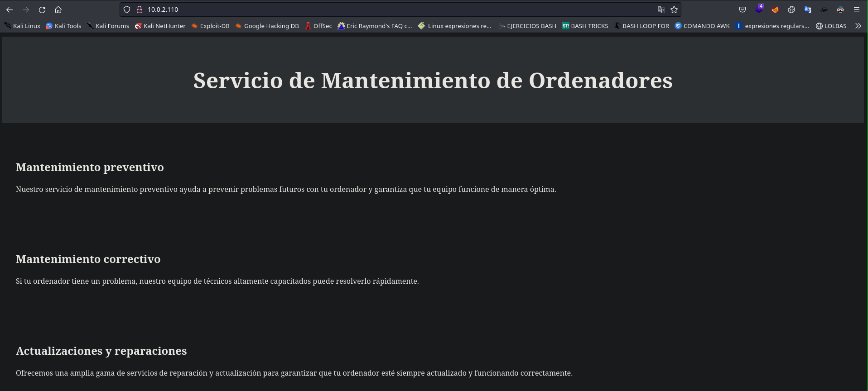Open the BASH LOOP FOR bookmark

(x=641, y=26)
